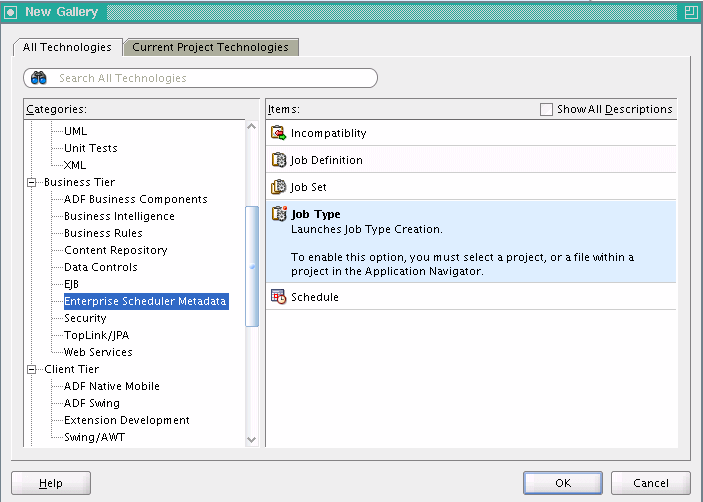Click the Schedule calendar-clock icon
The height and width of the screenshot is (502, 703).
click(278, 297)
